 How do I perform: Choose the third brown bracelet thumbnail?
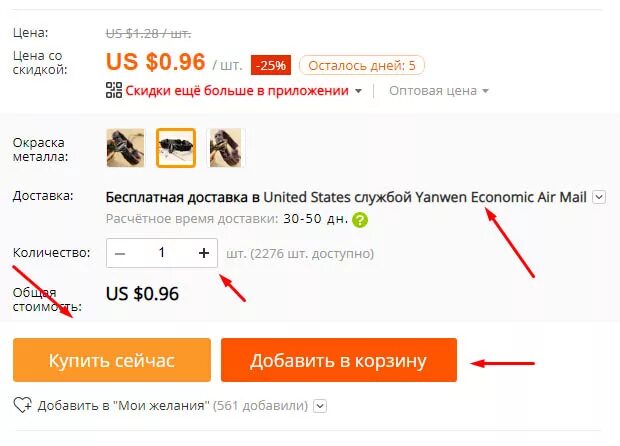pos(225,148)
